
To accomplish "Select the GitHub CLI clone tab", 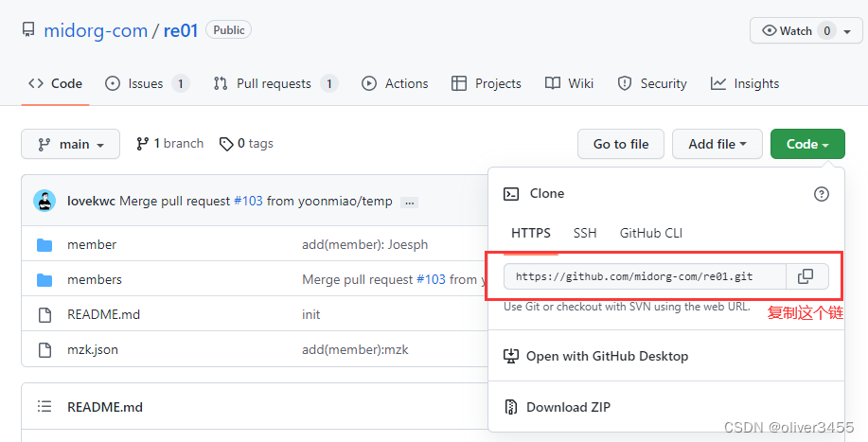I will [651, 234].
